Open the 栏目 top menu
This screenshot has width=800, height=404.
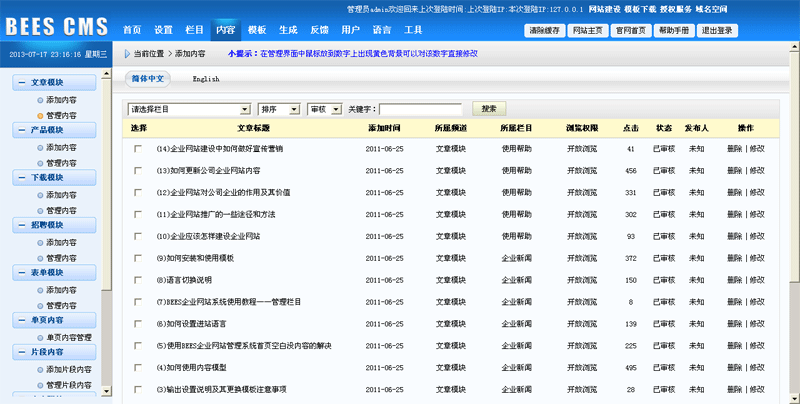194,30
